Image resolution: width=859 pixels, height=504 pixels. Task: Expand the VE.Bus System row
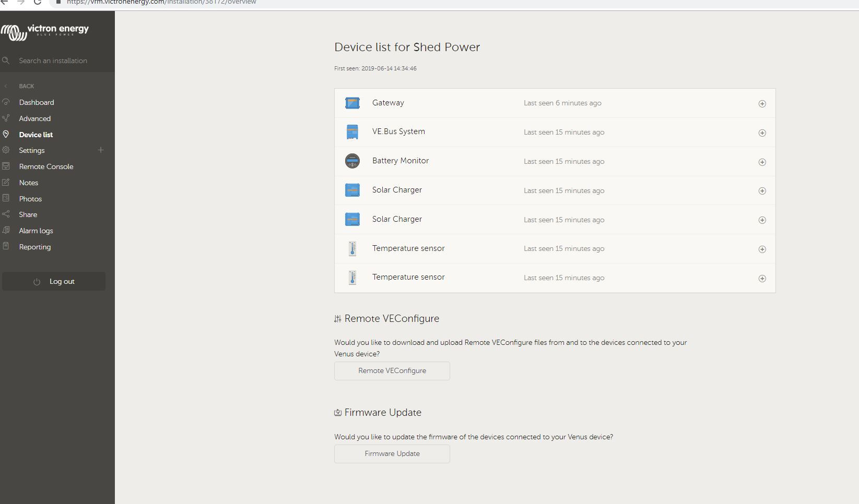[x=762, y=133]
